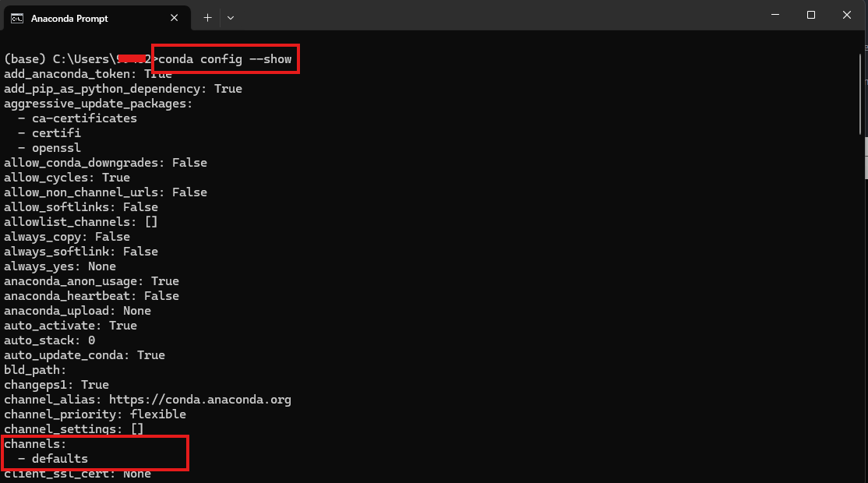Screen dimensions: 868x483
Task: Close the terminal window
Action: [x=847, y=15]
